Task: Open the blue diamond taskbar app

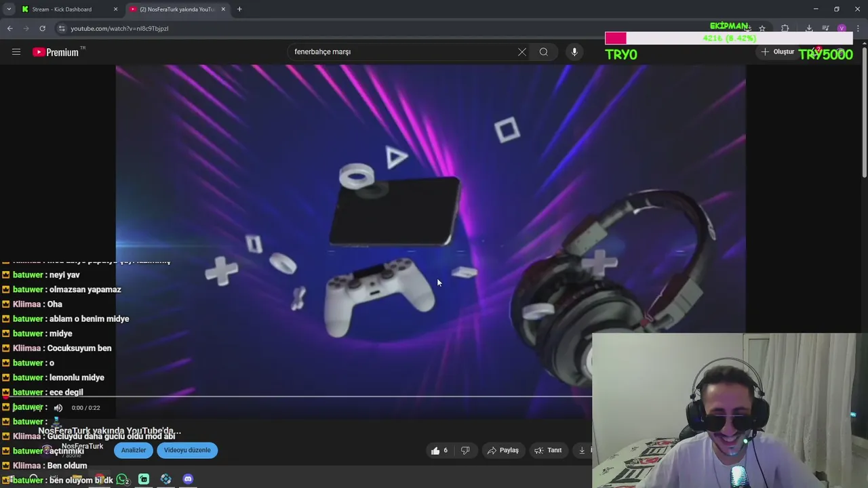Action: tap(166, 479)
